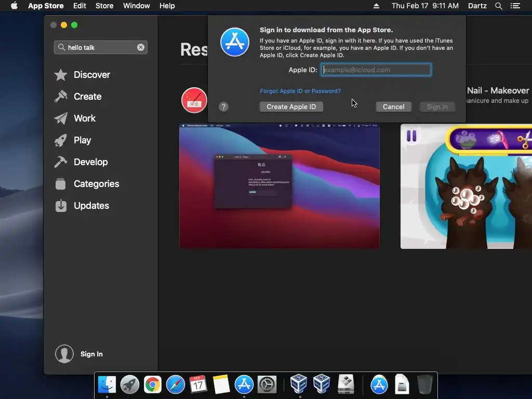Open the Window menu
This screenshot has width=532, height=399.
pyautogui.click(x=137, y=6)
